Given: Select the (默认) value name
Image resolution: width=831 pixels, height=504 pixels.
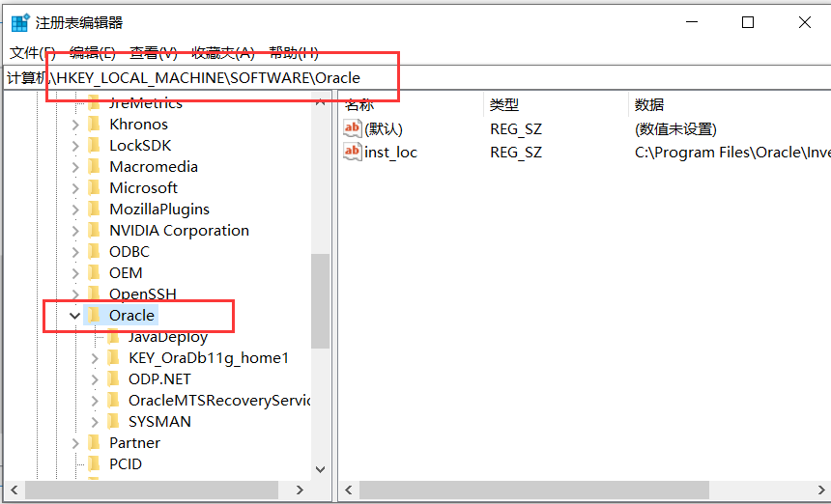Looking at the screenshot, I should click(384, 128).
